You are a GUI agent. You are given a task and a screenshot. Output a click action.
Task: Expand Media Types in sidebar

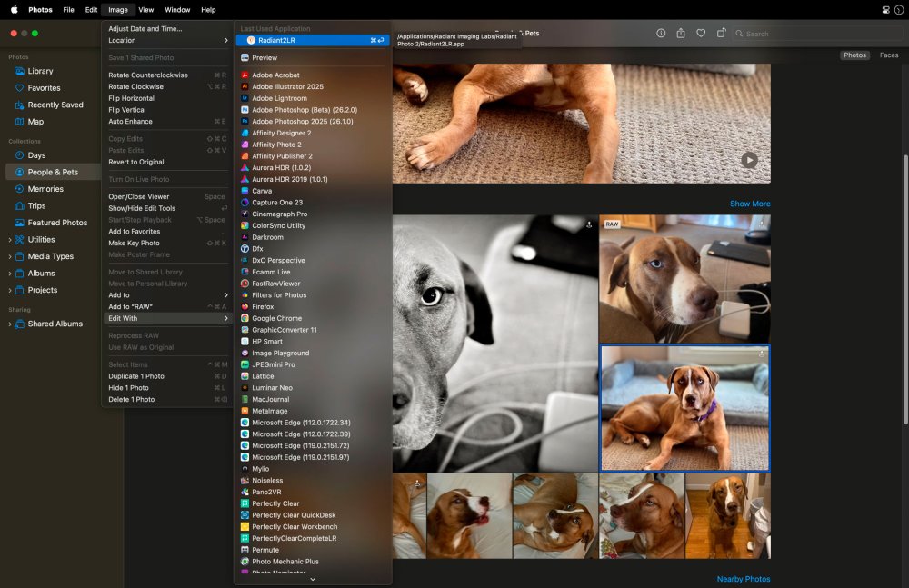[10, 256]
